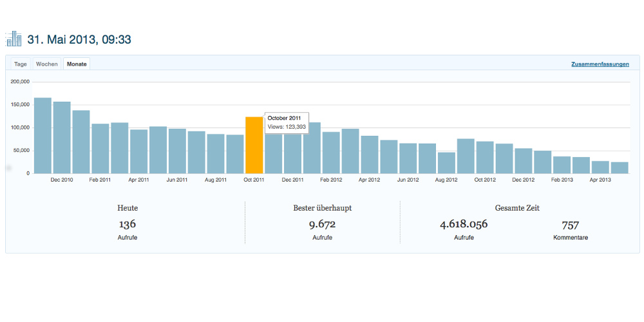The height and width of the screenshot is (322, 644).
Task: Select the Aug 2012 bar
Action: [446, 163]
